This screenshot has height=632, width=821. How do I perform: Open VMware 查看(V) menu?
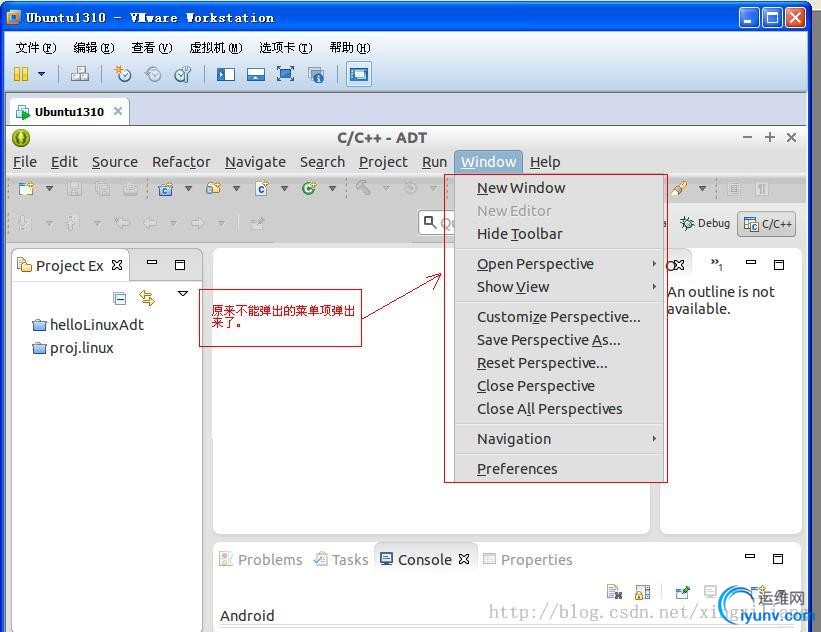coord(152,48)
